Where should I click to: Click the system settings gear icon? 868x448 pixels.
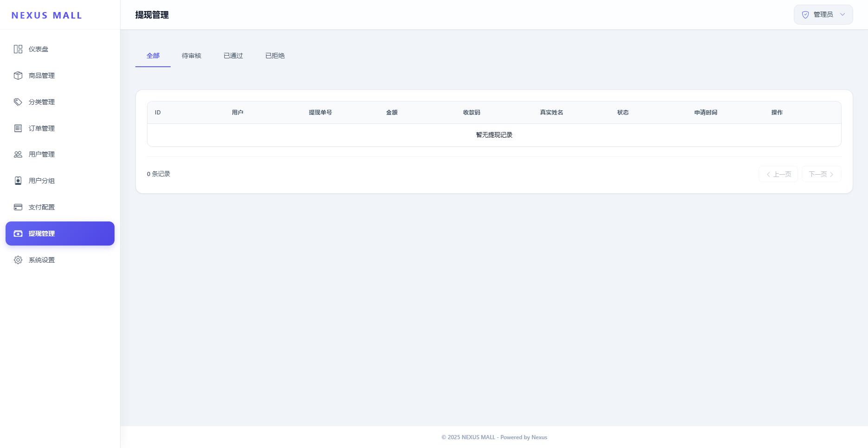(18, 260)
